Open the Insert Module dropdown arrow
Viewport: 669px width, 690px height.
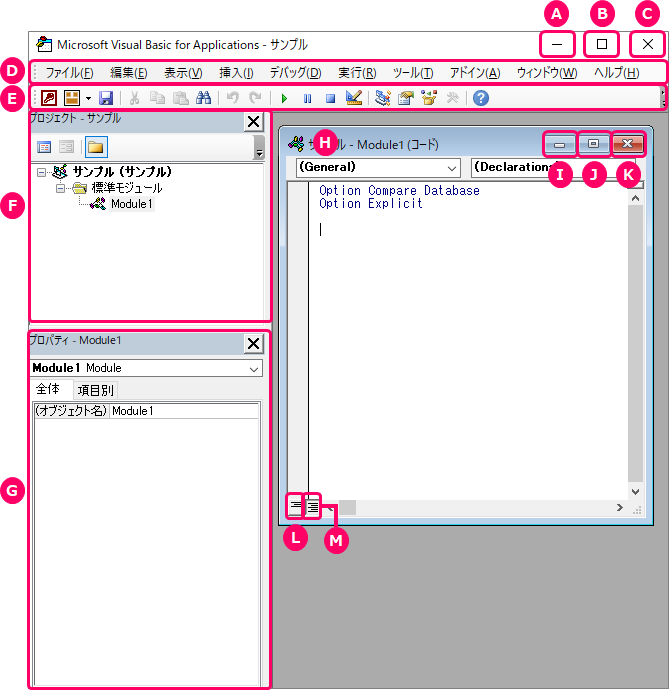[x=88, y=98]
